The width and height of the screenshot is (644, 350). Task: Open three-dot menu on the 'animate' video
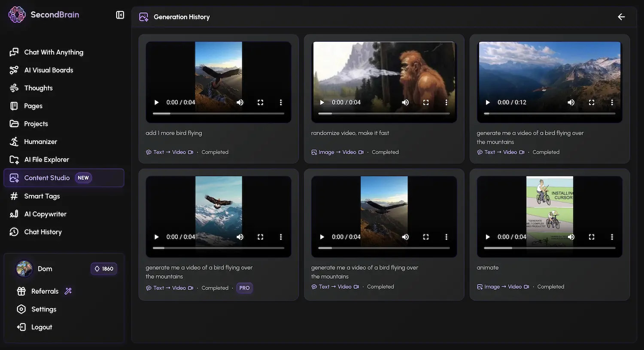tap(612, 237)
